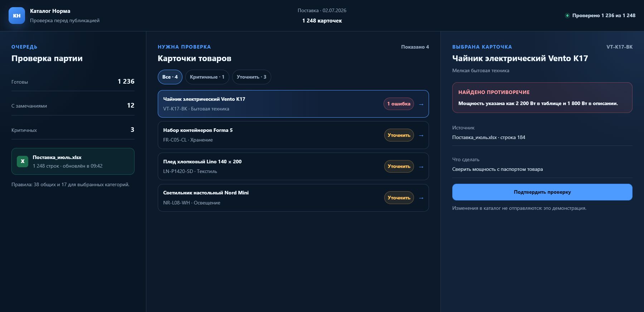This screenshot has width=644, height=312.
Task: Click the arrow on Набор контейнеров Forma 5 card
Action: pyautogui.click(x=421, y=135)
